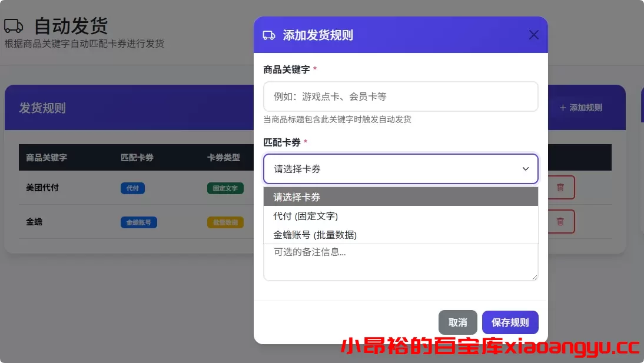Click the 保存规则 button

click(510, 322)
